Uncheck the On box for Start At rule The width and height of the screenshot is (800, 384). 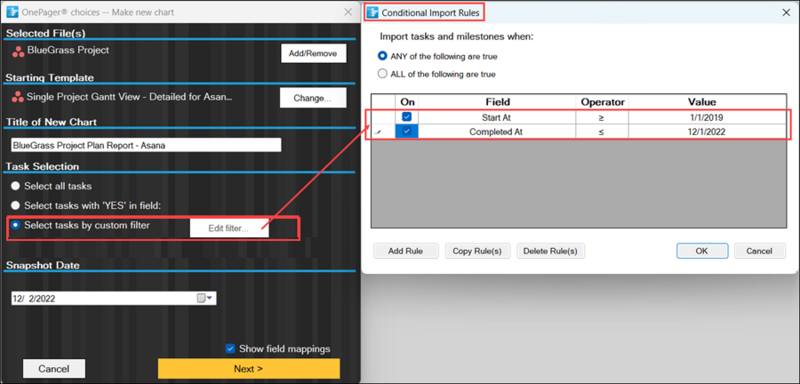coord(407,117)
